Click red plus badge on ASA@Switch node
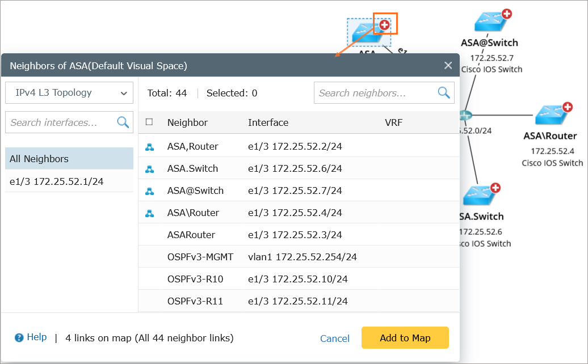Viewport: 588px width, 364px height. click(x=506, y=14)
